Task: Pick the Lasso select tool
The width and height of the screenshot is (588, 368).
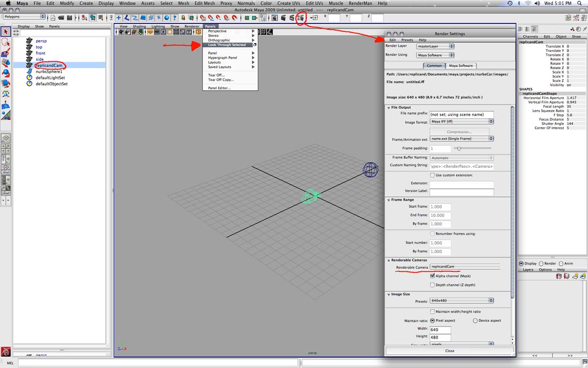Action: 6,42
